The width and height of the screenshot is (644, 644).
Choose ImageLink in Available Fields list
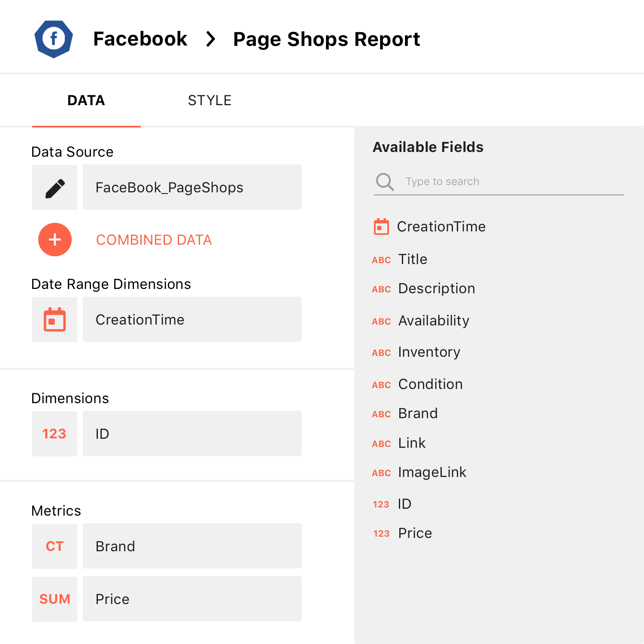coord(432,472)
